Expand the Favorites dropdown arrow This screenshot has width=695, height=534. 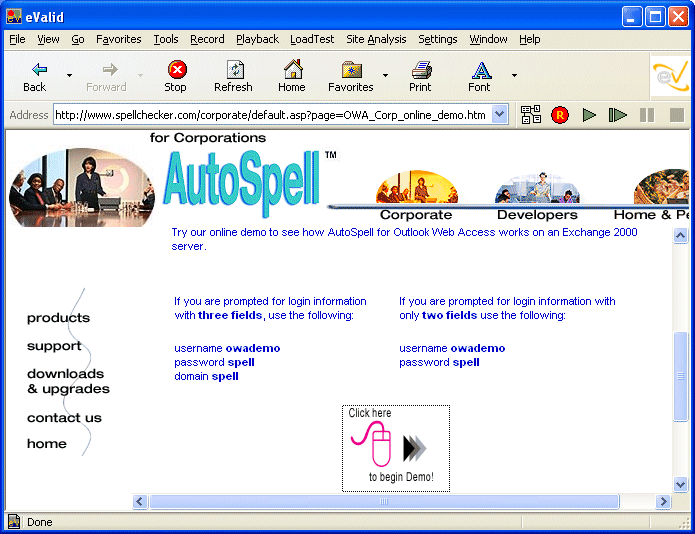[x=385, y=75]
